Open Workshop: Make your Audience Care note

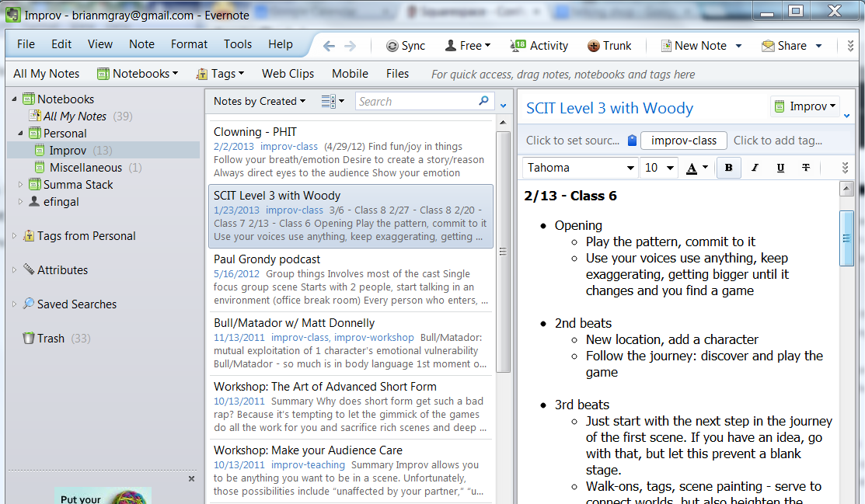pyautogui.click(x=351, y=471)
